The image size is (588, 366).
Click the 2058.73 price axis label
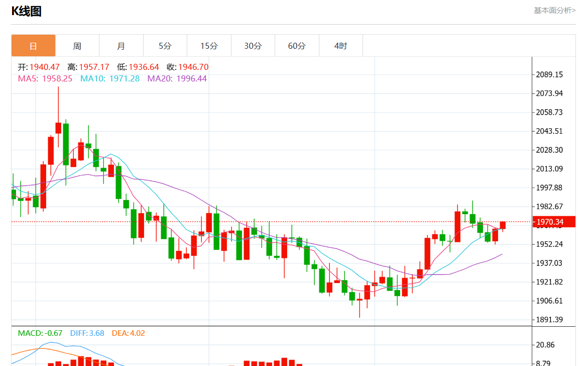549,112
